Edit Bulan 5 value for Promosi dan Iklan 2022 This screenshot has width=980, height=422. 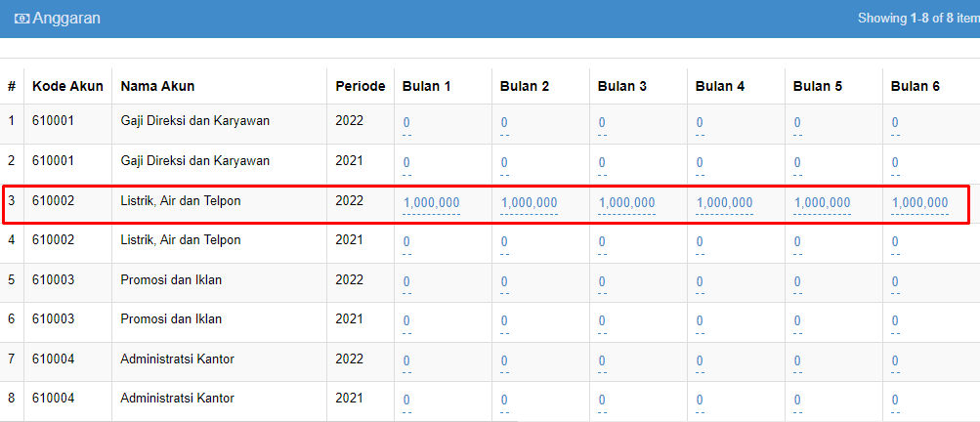click(797, 282)
